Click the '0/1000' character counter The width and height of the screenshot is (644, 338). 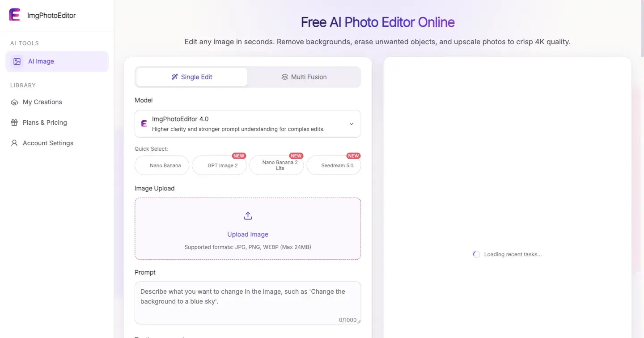coord(347,320)
